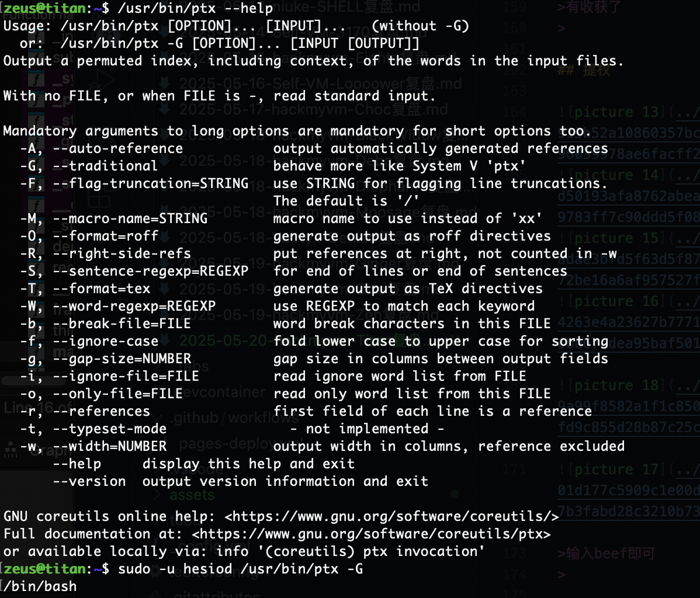
Task: Select the --traditional option text
Action: [x=105, y=166]
